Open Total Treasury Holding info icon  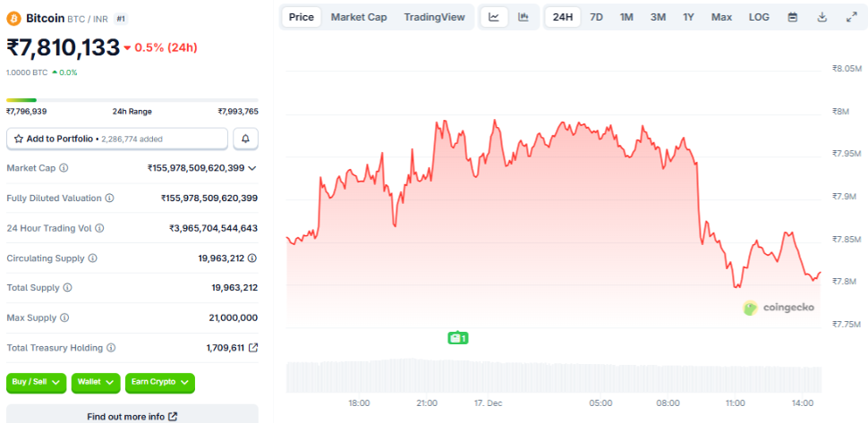pos(111,348)
